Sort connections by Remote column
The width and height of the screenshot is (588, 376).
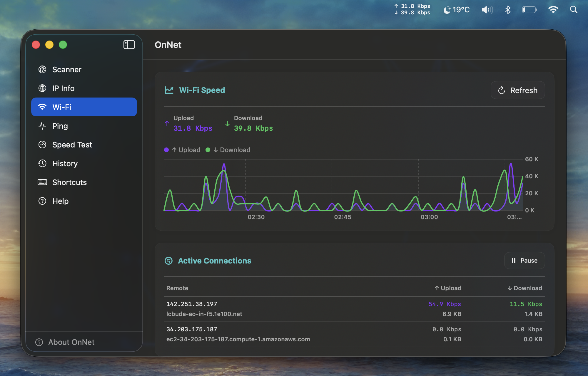177,288
